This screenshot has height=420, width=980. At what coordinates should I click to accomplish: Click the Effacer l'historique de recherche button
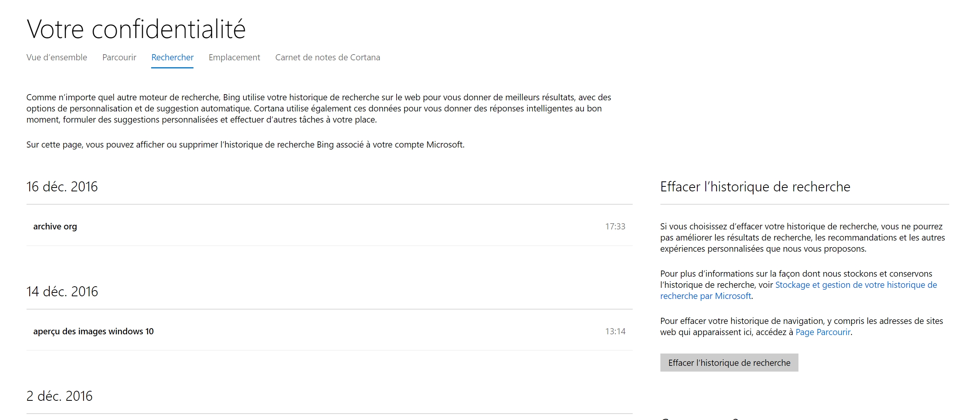pyautogui.click(x=729, y=363)
